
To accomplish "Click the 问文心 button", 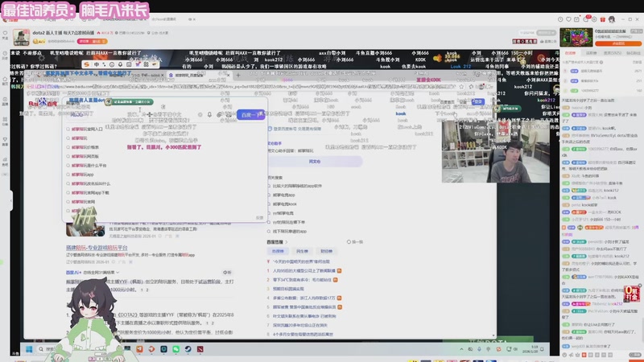I will (x=315, y=162).
